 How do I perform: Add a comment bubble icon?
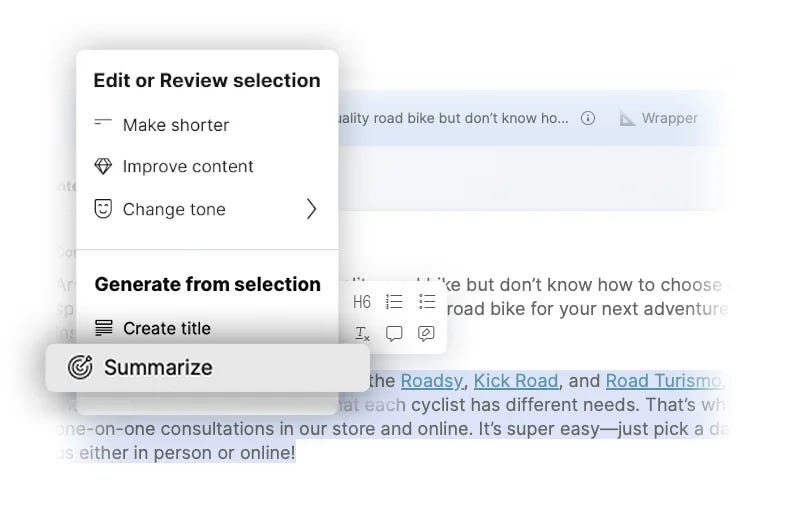[x=394, y=334]
